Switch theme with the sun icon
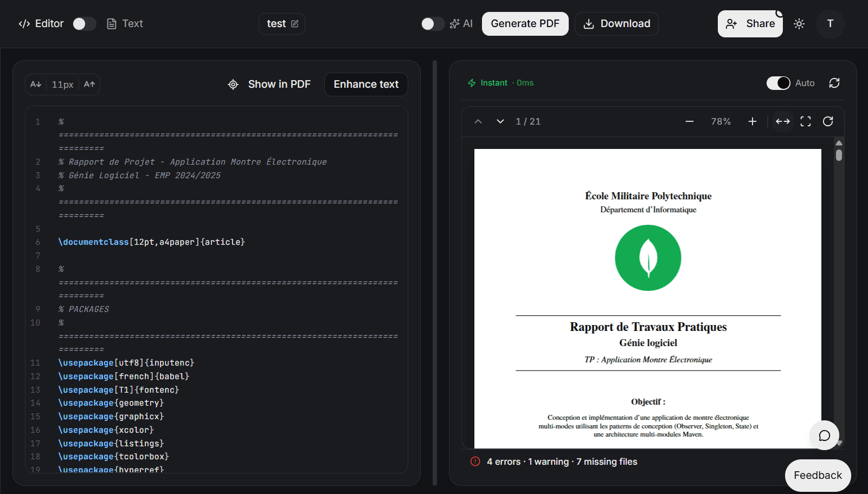 tap(799, 24)
